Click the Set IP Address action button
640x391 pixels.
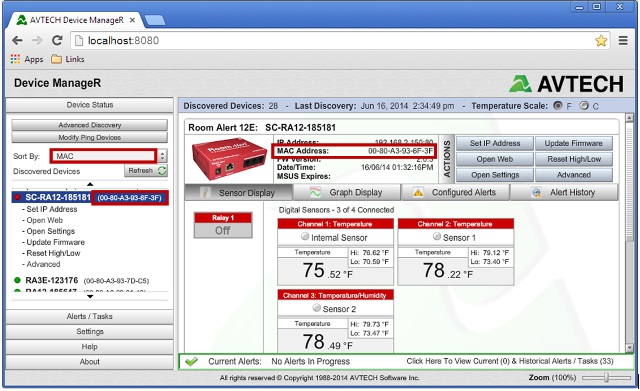pyautogui.click(x=495, y=143)
